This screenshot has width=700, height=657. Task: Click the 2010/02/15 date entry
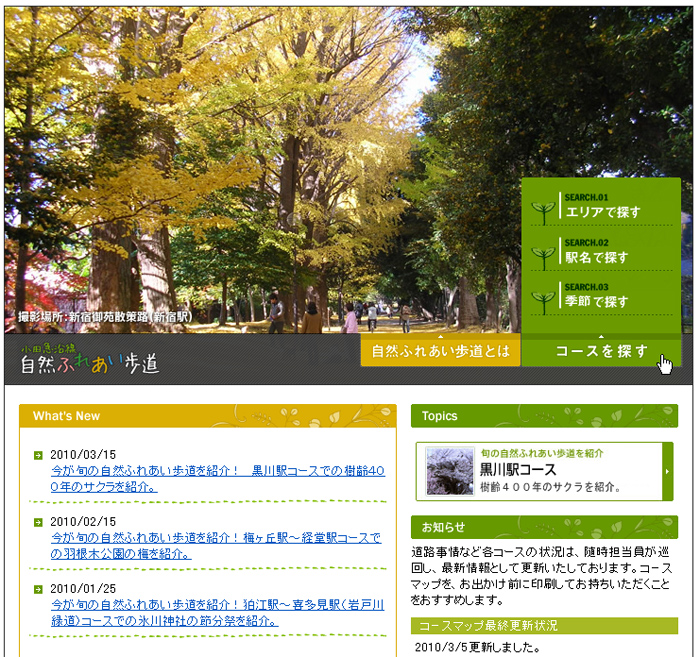83,522
